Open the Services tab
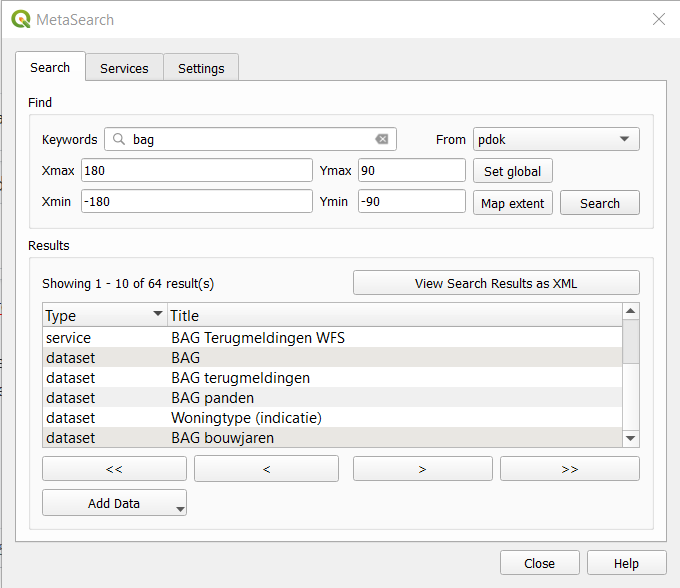The height and width of the screenshot is (588, 680). (x=124, y=68)
